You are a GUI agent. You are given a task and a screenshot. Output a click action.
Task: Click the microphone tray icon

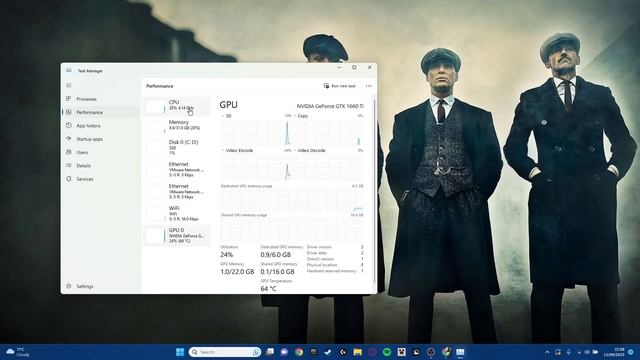pos(569,352)
